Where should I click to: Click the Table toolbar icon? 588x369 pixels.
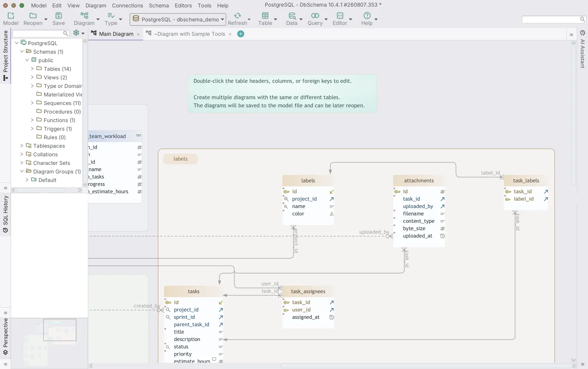click(265, 16)
